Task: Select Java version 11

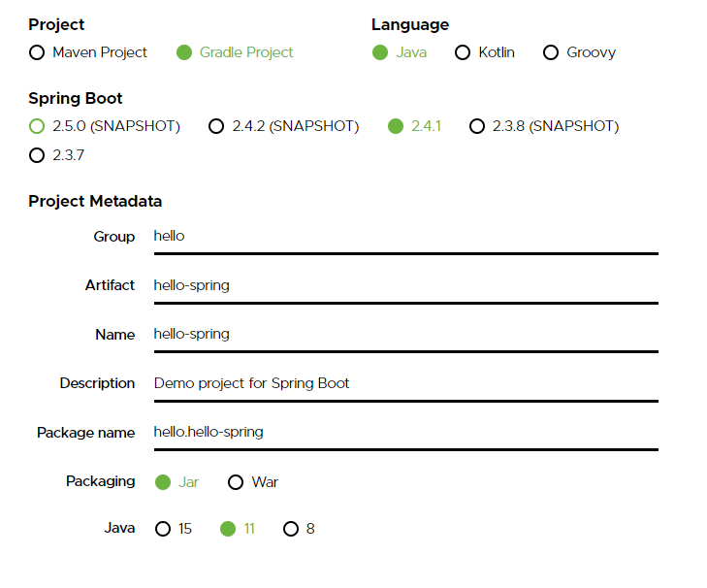Action: click(228, 529)
